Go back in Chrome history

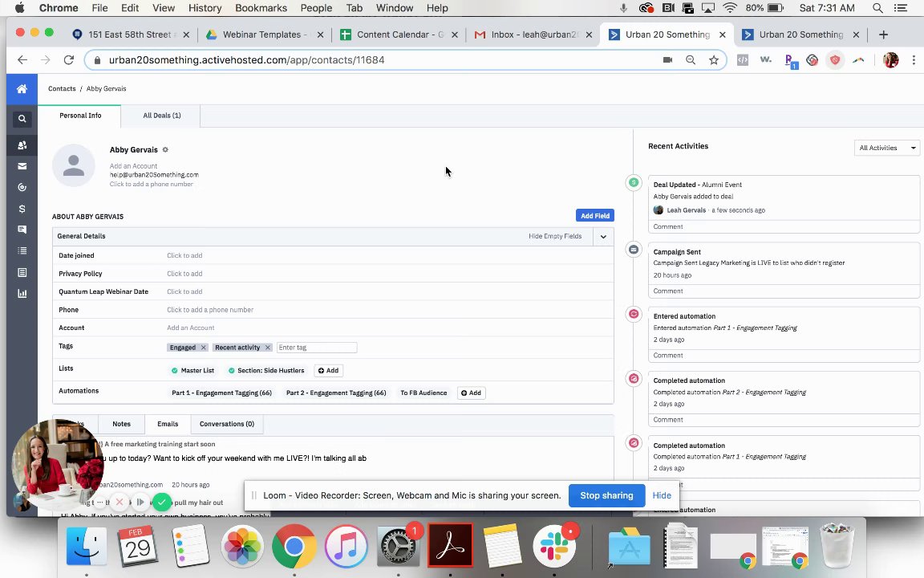pyautogui.click(x=22, y=59)
